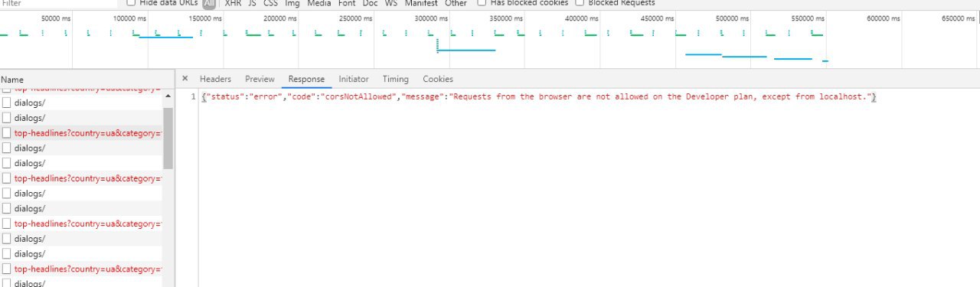
Task: Open the Headers tab
Action: click(215, 79)
